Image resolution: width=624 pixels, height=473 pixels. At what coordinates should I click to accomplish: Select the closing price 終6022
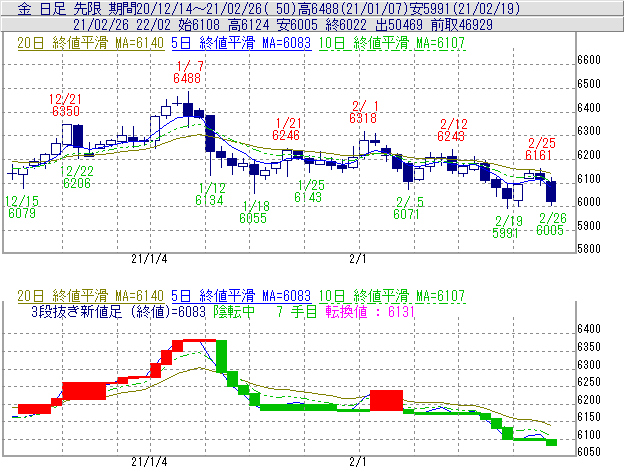tap(346, 25)
